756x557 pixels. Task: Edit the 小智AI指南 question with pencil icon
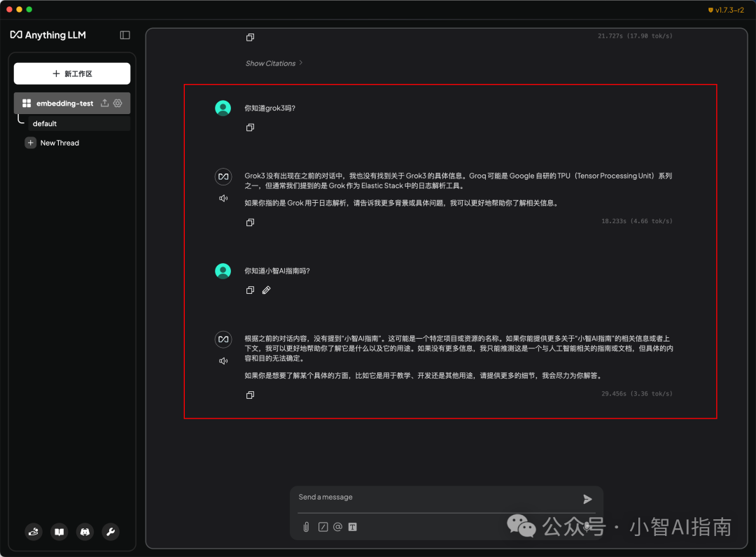click(x=266, y=290)
